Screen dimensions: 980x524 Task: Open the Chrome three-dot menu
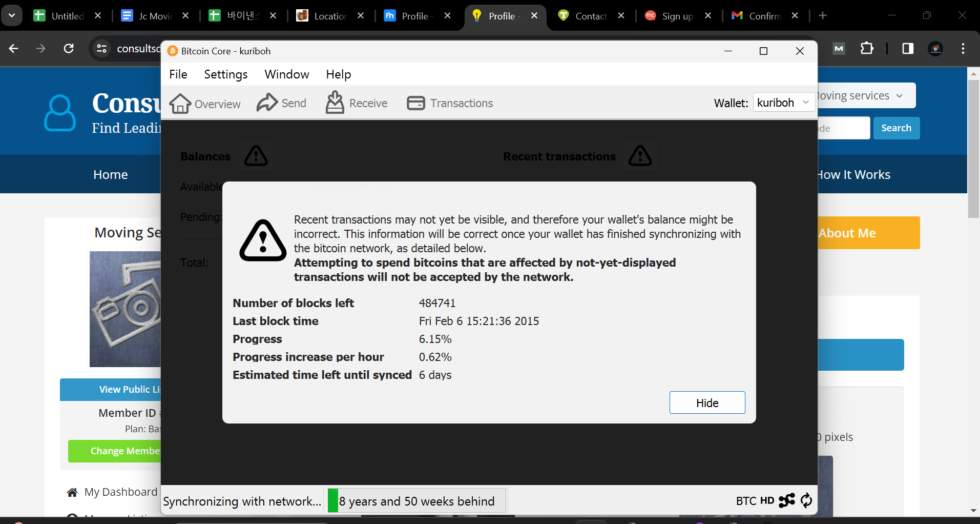(x=963, y=49)
